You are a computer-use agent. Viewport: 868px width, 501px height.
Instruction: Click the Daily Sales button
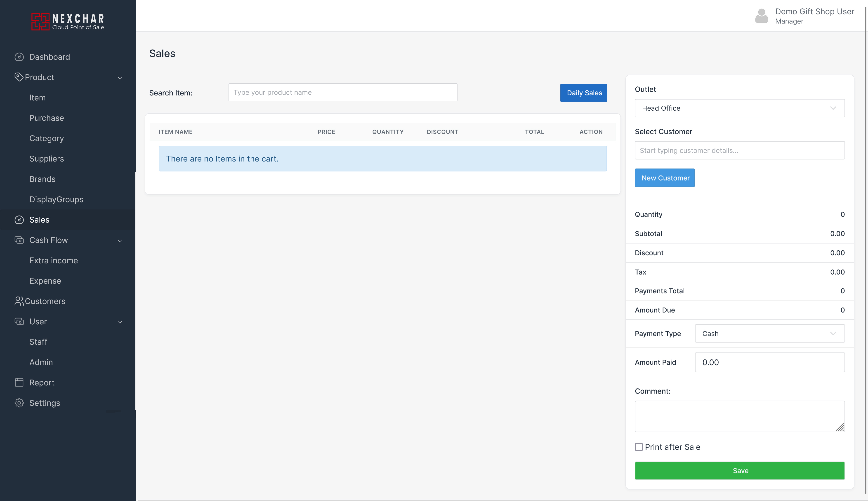pos(583,93)
